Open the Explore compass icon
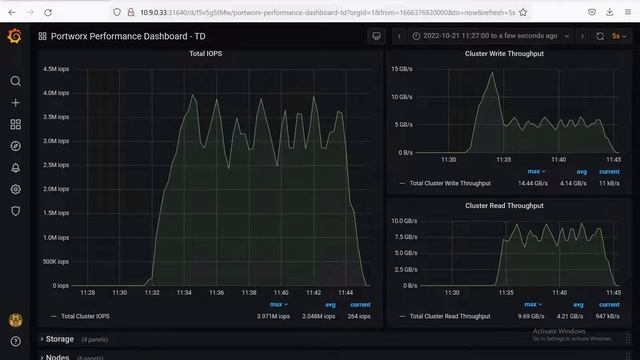The width and height of the screenshot is (640, 360). pyautogui.click(x=16, y=146)
